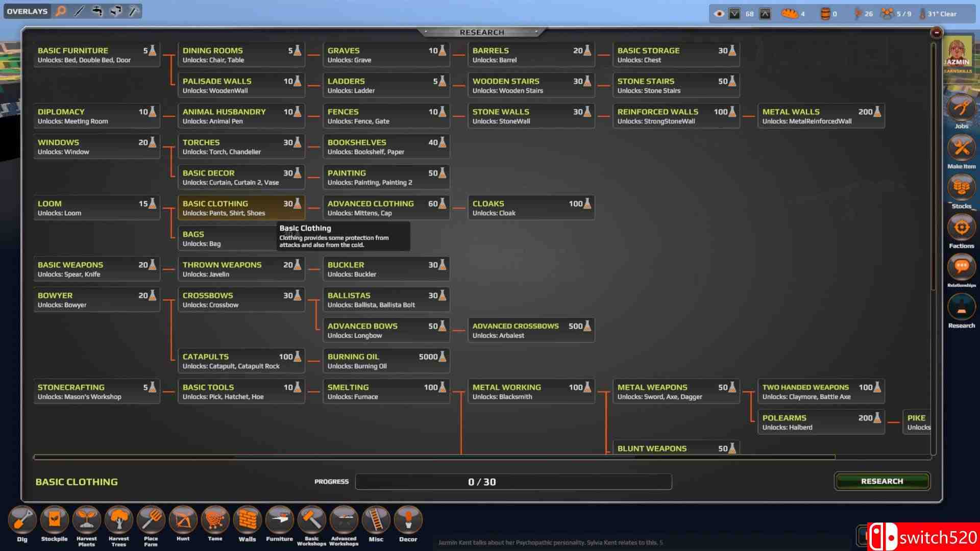Image resolution: width=980 pixels, height=551 pixels.
Task: Raise view level with up arrow
Action: 765,14
